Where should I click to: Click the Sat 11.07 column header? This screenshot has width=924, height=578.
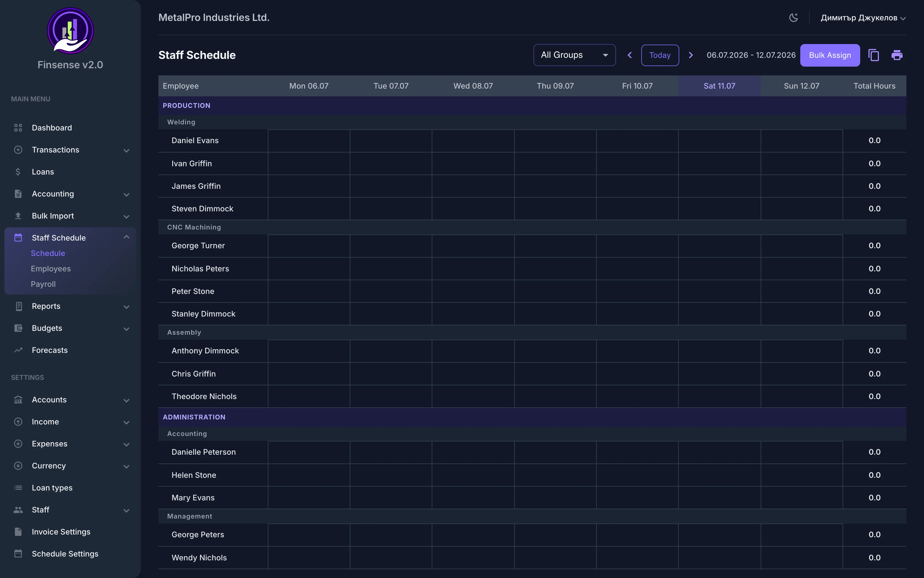coord(719,86)
